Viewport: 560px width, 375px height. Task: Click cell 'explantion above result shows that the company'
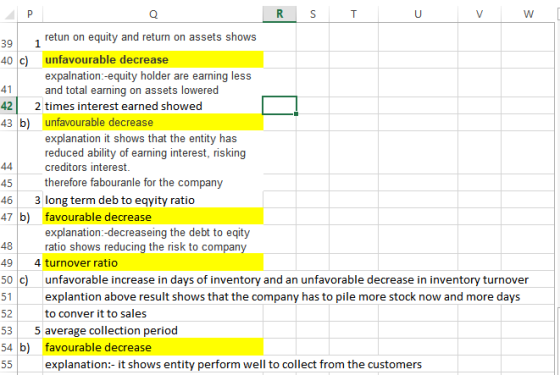click(153, 296)
